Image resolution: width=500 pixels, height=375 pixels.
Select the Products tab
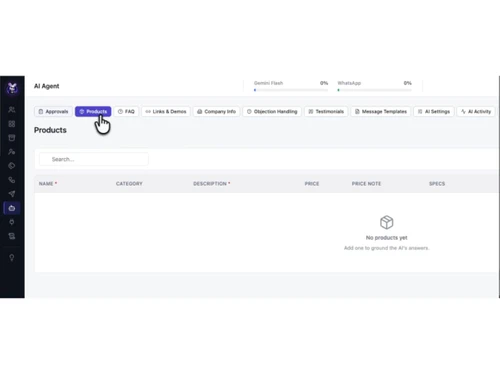93,112
